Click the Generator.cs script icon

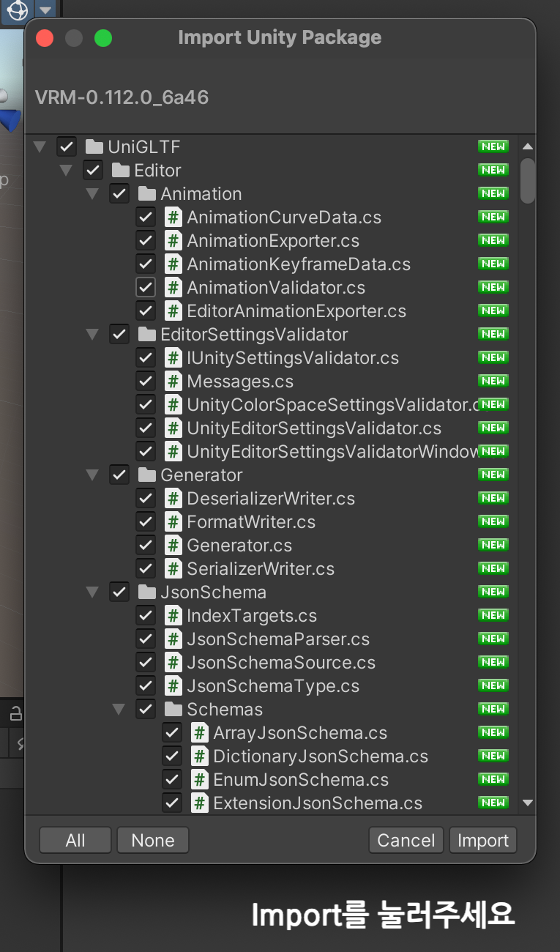[x=173, y=546]
